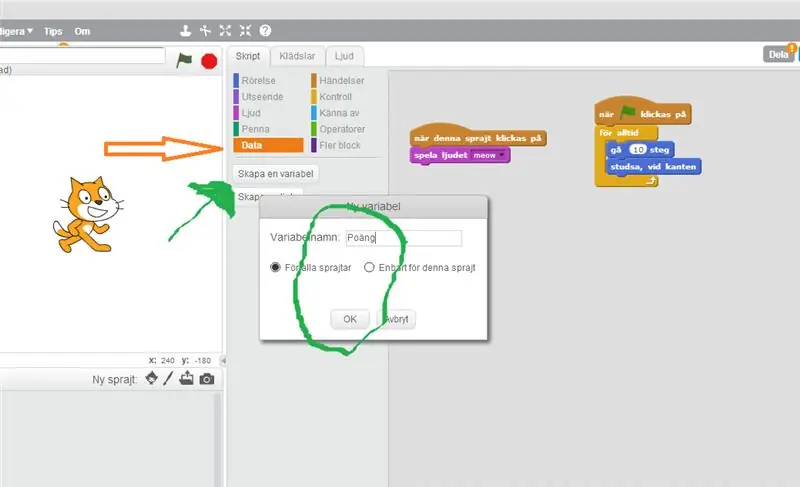The image size is (800, 487).
Task: Select the Grow sprite tool
Action: tap(225, 31)
